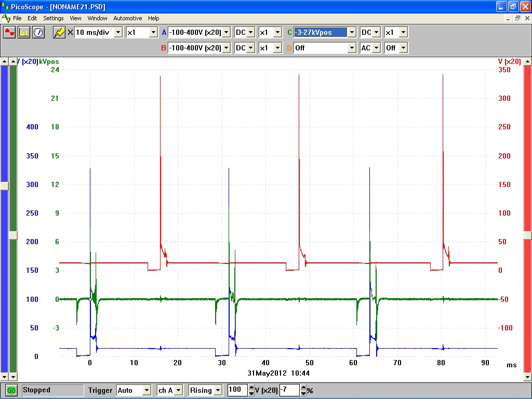Click trigger percent stepper down arrow
This screenshot has width=532, height=399.
pos(303,393)
